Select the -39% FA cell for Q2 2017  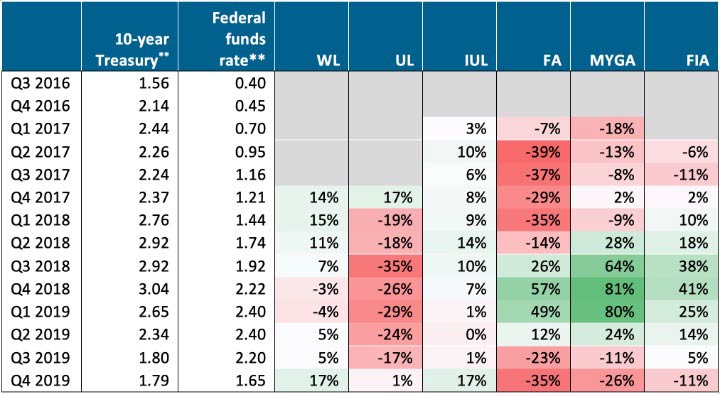pyautogui.click(x=534, y=152)
